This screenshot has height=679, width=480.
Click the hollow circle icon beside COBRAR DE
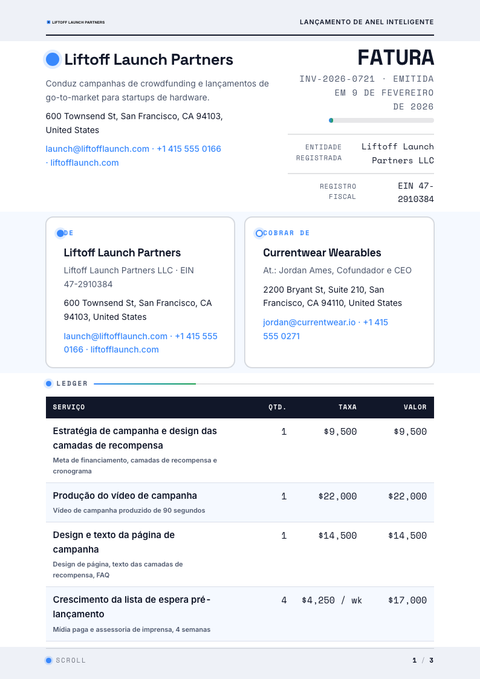coord(259,233)
